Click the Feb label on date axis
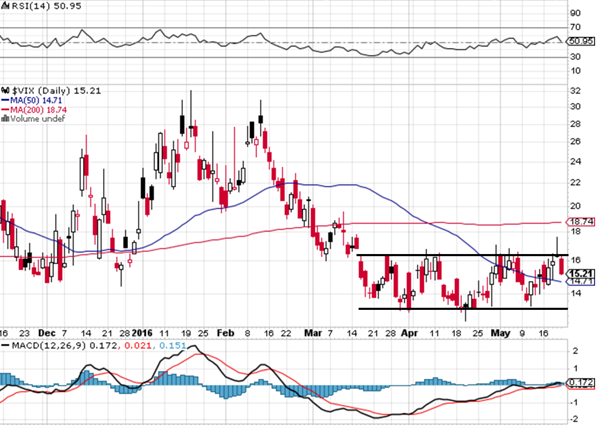Image resolution: width=596 pixels, height=425 pixels. coord(226,333)
